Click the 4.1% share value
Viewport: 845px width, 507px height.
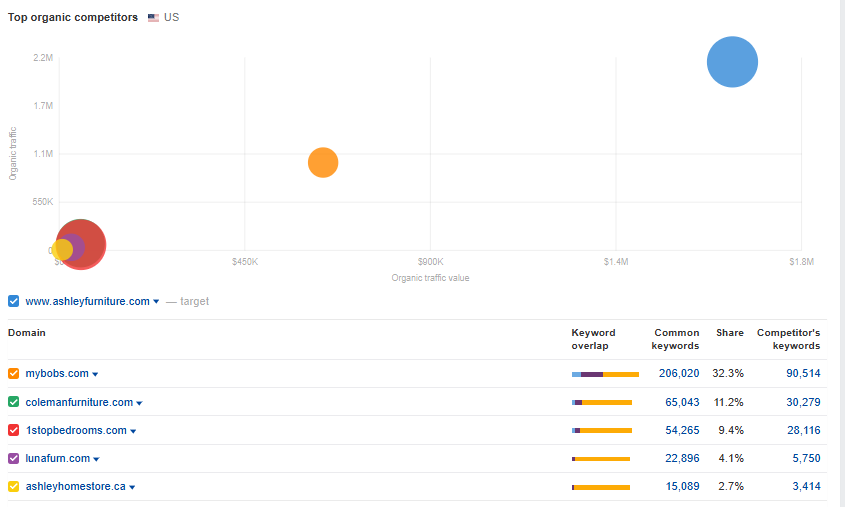pyautogui.click(x=731, y=458)
